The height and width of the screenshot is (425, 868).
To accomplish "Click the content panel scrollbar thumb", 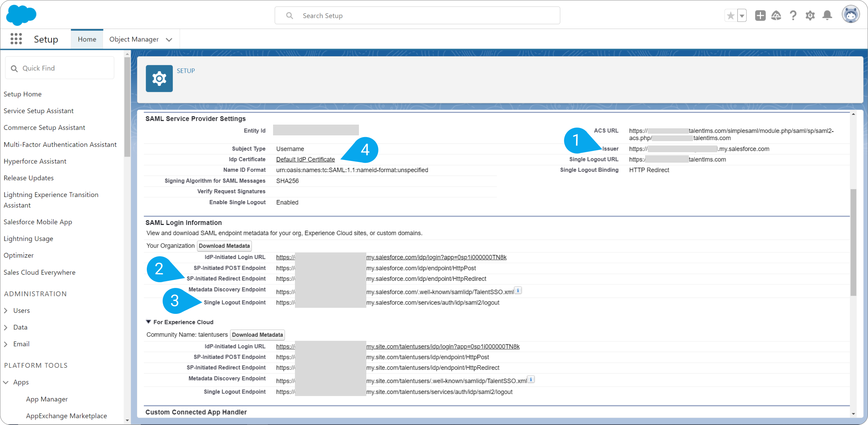I will click(853, 242).
